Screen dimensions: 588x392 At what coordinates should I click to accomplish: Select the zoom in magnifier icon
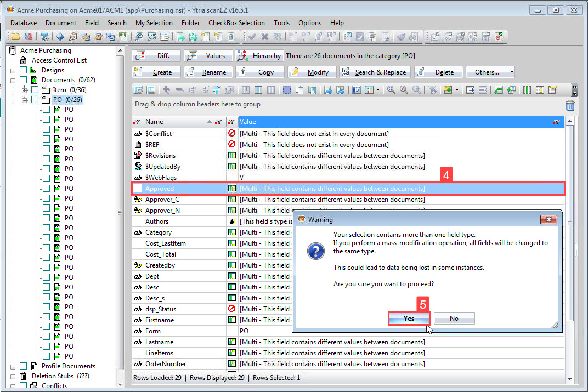pos(390,90)
